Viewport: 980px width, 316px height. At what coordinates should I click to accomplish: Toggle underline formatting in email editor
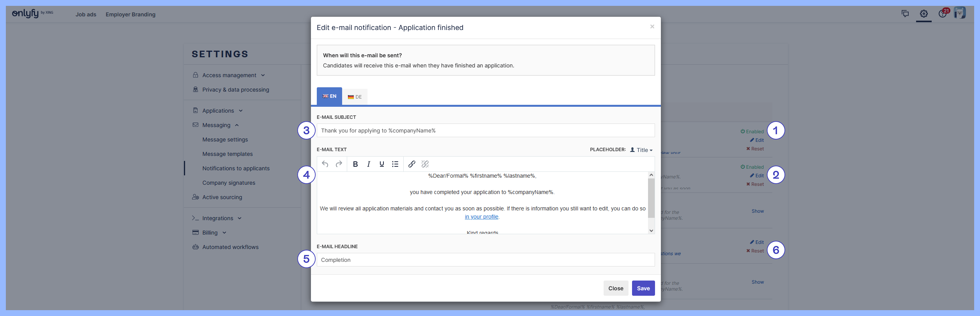coord(381,164)
